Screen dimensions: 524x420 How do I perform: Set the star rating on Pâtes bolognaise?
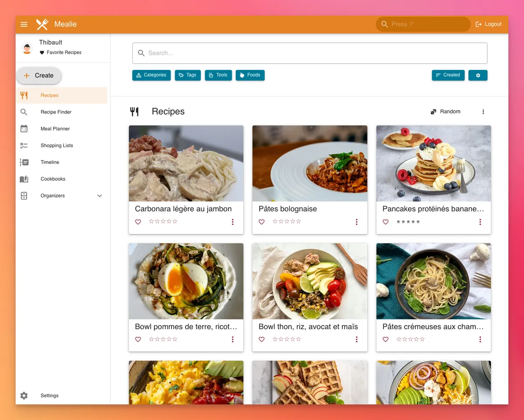(x=287, y=221)
